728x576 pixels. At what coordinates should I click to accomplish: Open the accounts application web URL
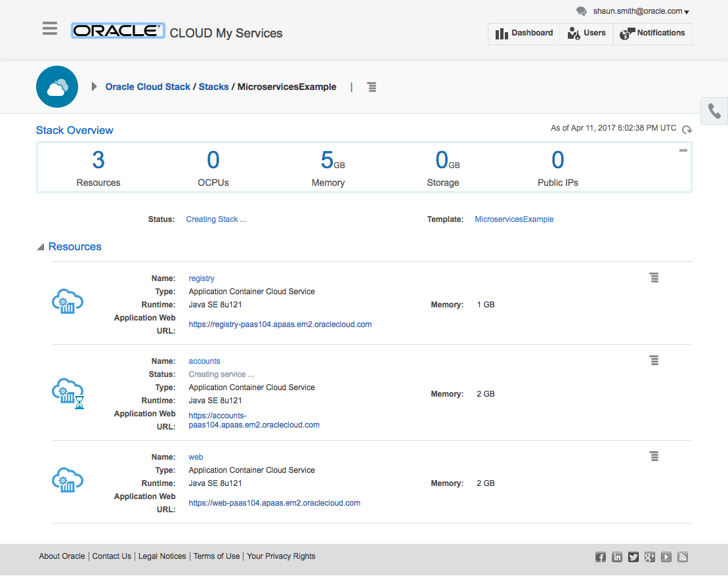(x=254, y=420)
